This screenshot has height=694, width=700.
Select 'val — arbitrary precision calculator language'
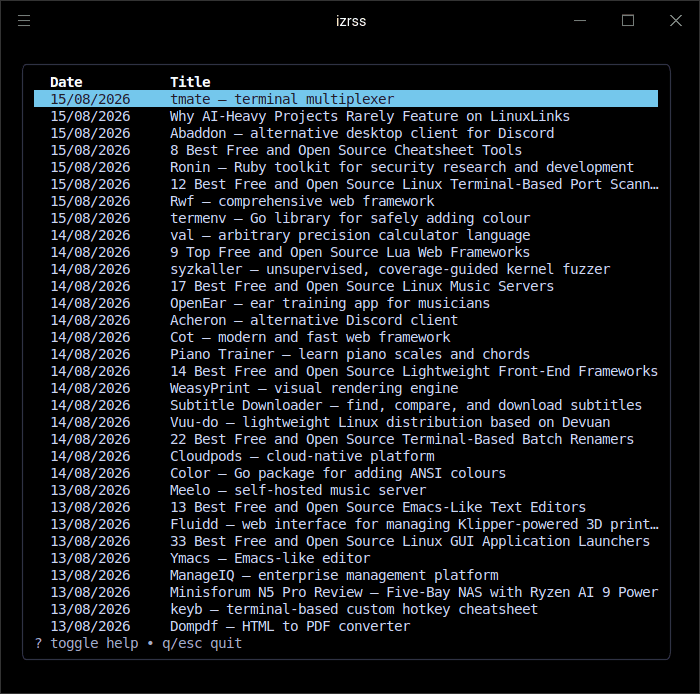click(346, 235)
